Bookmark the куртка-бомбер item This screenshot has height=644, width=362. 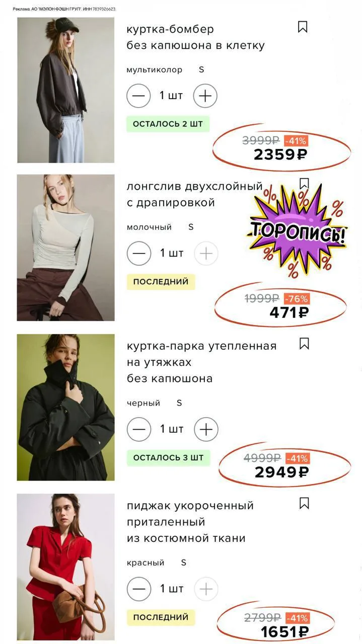point(303,27)
